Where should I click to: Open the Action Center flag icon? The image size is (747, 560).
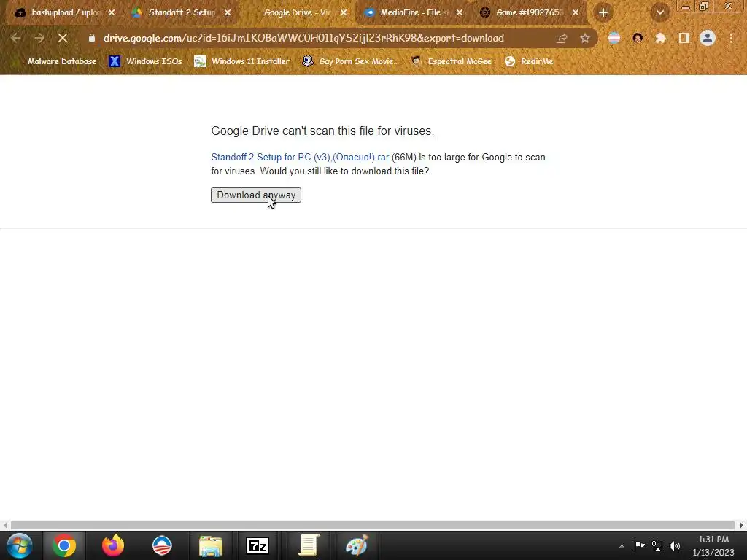click(x=639, y=545)
